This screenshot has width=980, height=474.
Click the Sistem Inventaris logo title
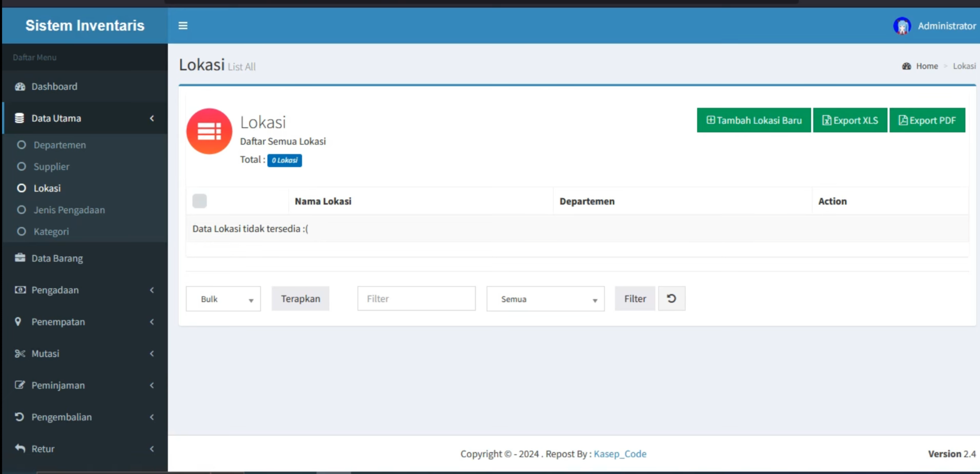(85, 25)
